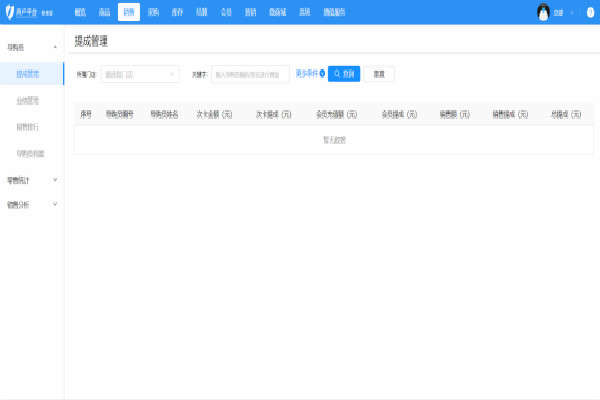This screenshot has height=400, width=600.
Task: Click the round icon at top-right corner
Action: click(x=589, y=12)
